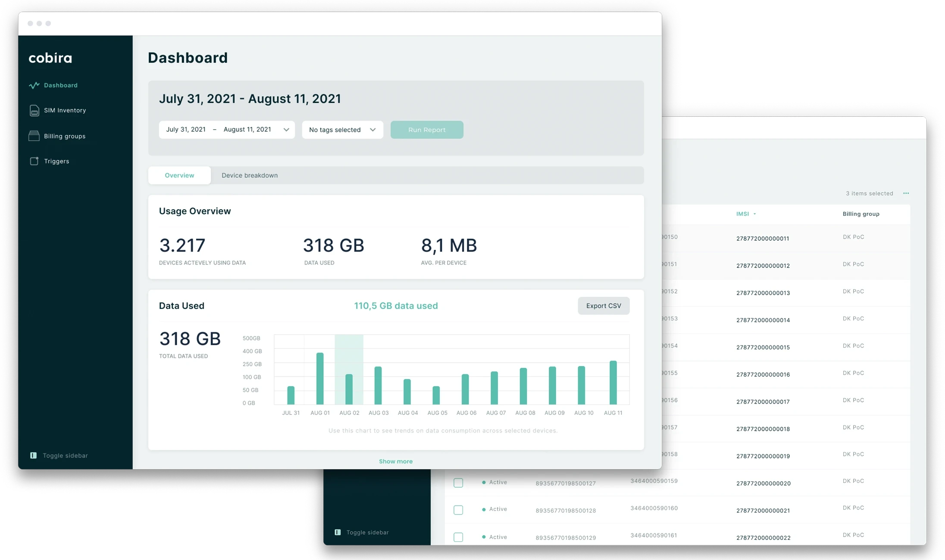Click Toggle sidebar label in background window
This screenshot has height=560, width=945.
[367, 532]
